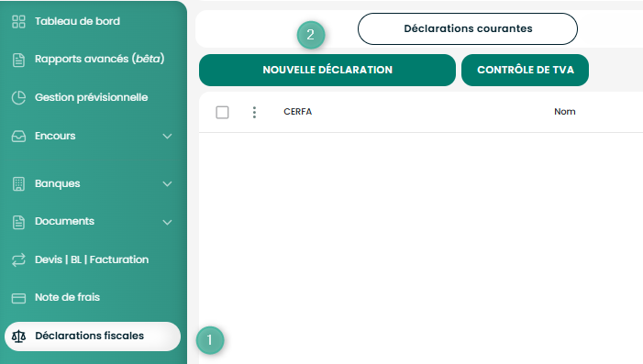This screenshot has width=643, height=364.
Task: Click the Gestion prévisionnelle pie chart icon
Action: coord(18,98)
